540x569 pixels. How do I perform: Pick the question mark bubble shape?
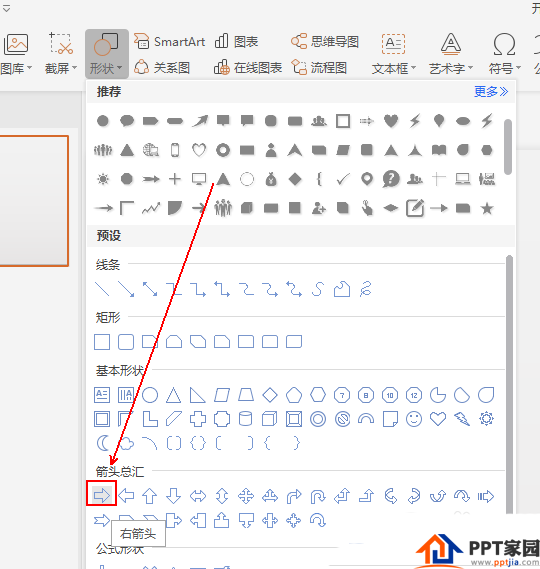[391, 179]
